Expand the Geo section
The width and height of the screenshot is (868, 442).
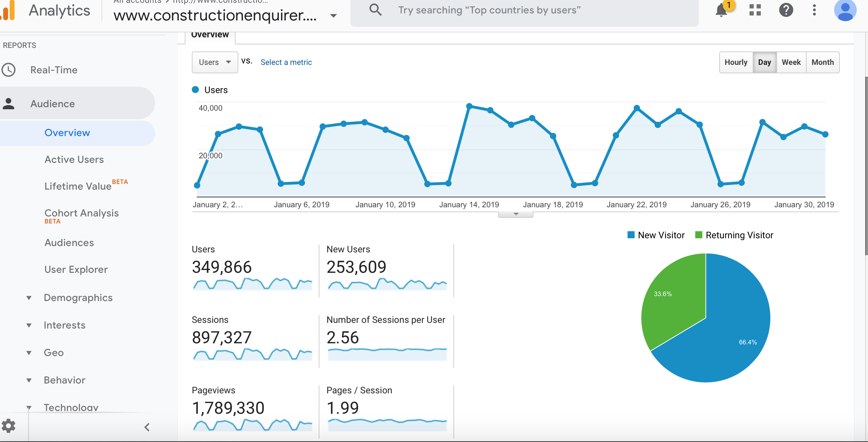click(29, 353)
